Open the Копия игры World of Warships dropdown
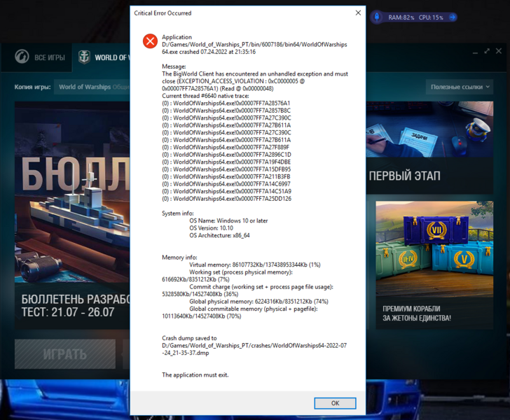 (x=92, y=87)
